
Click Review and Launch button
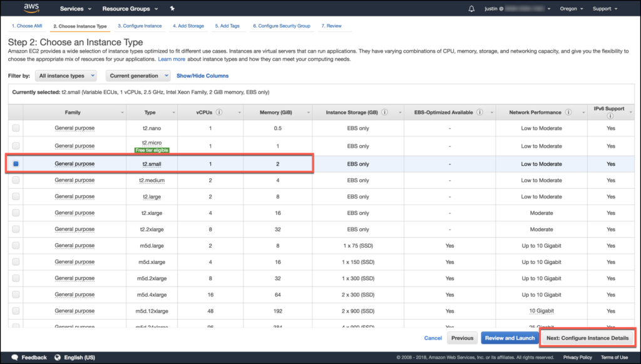coord(510,338)
